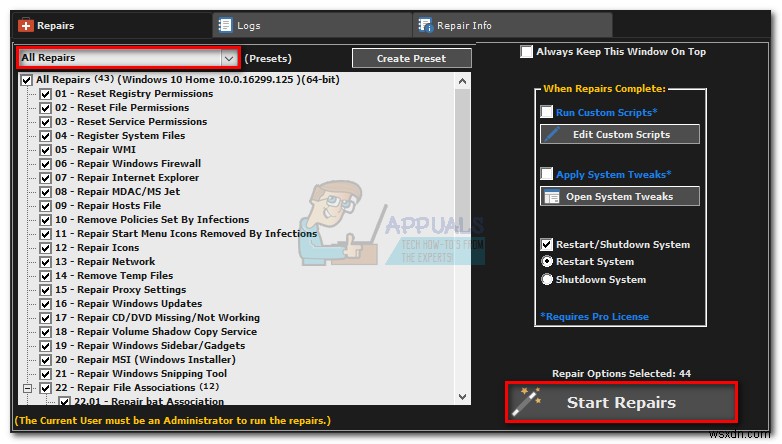Uncheck 05 - Repair WMI
Image resolution: width=782 pixels, height=444 pixels.
pos(45,150)
